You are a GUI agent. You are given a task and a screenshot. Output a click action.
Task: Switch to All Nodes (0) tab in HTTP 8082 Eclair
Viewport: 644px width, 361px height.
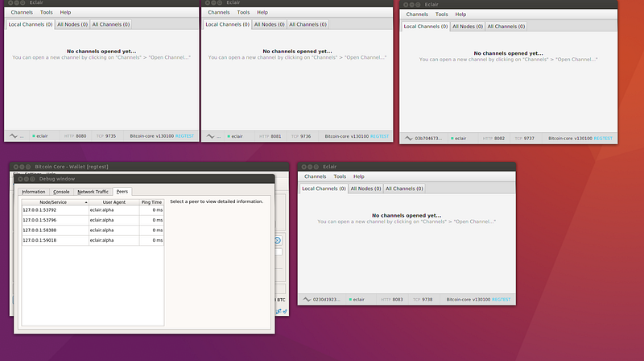[x=468, y=27]
